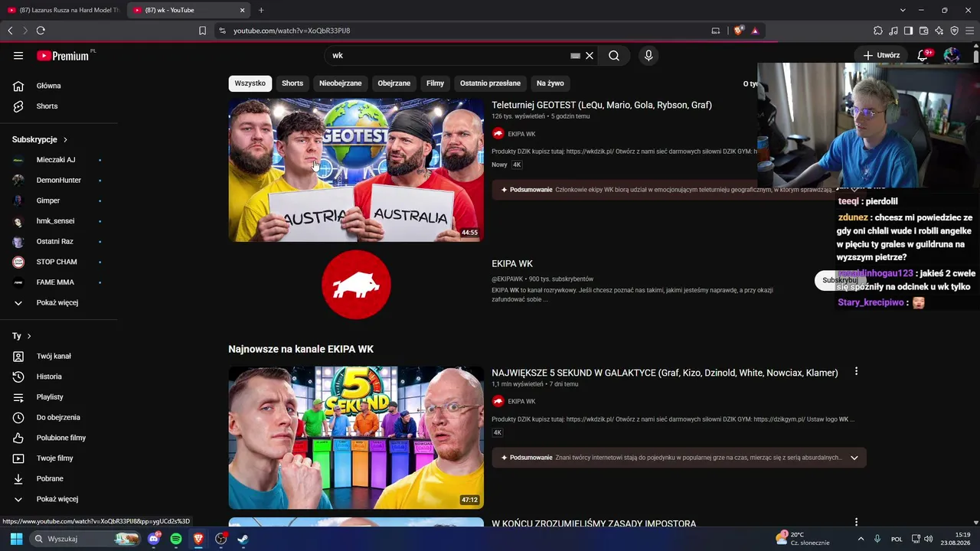Bookmark this page in address bar

click(203, 31)
